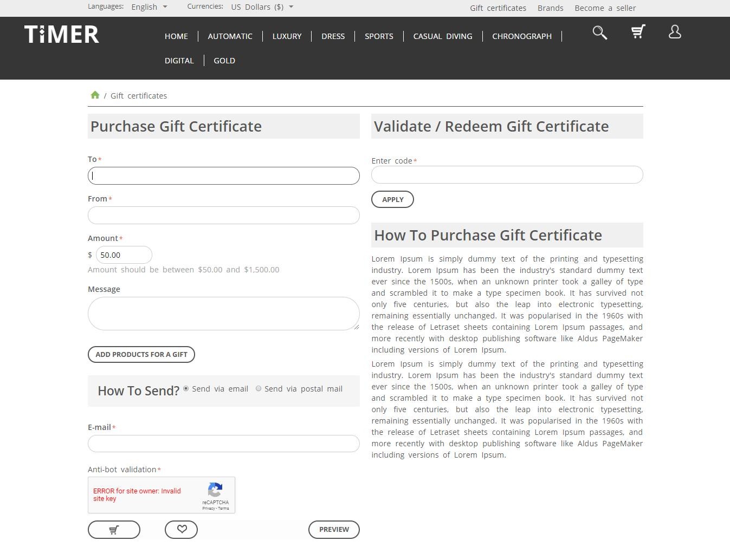This screenshot has width=730, height=560.
Task: Open reCAPTCHA Privacy link
Action: coord(209,509)
